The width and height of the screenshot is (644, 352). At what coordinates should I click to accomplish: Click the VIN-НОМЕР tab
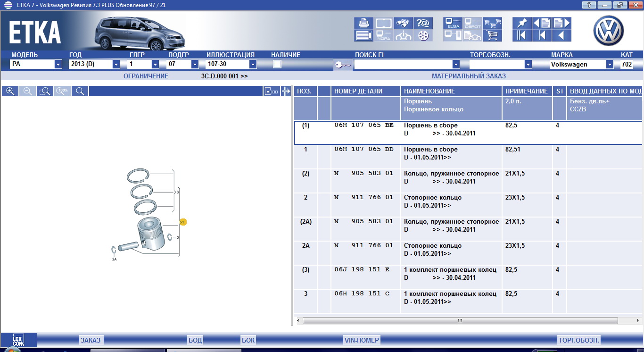pyautogui.click(x=362, y=340)
